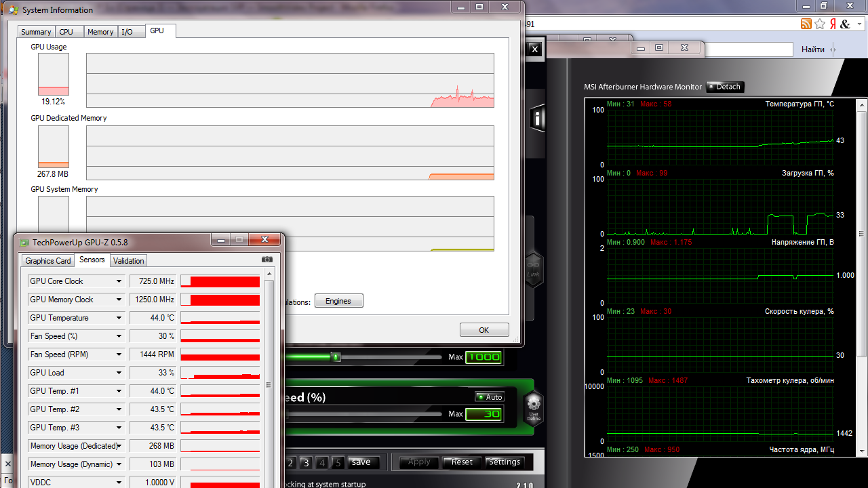Click the Afterburner info 'i' icon

(x=538, y=118)
